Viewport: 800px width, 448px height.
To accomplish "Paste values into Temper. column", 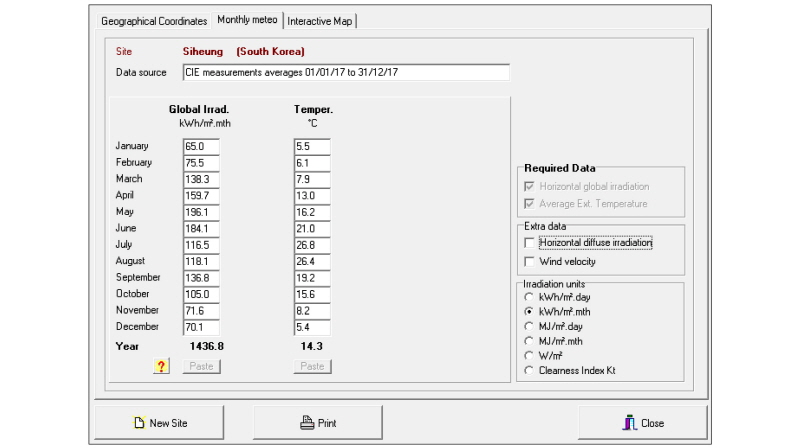I will 312,366.
